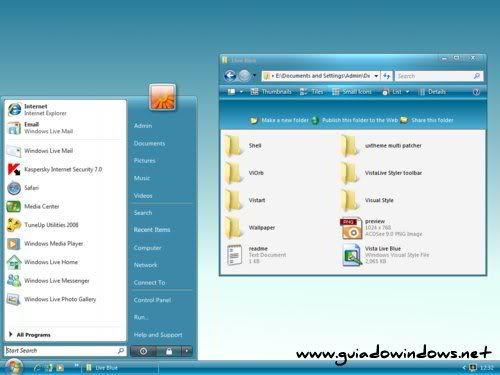Switch to Thumbnails view

pyautogui.click(x=271, y=92)
